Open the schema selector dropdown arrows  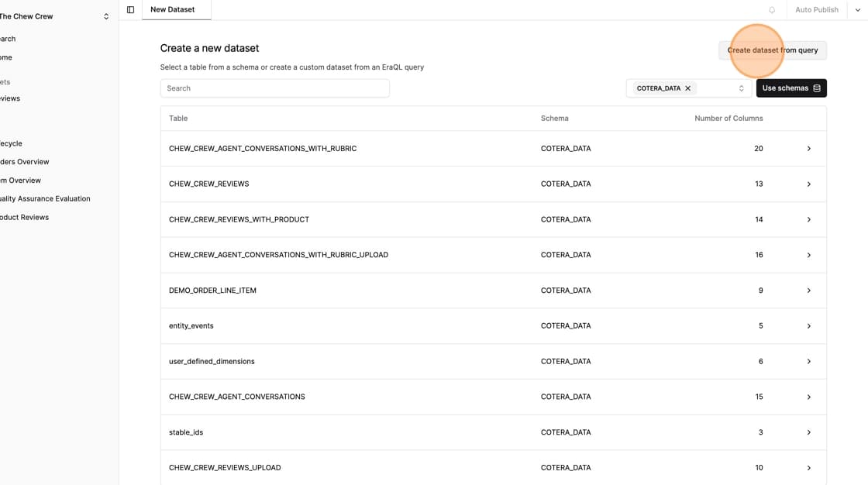click(x=741, y=88)
